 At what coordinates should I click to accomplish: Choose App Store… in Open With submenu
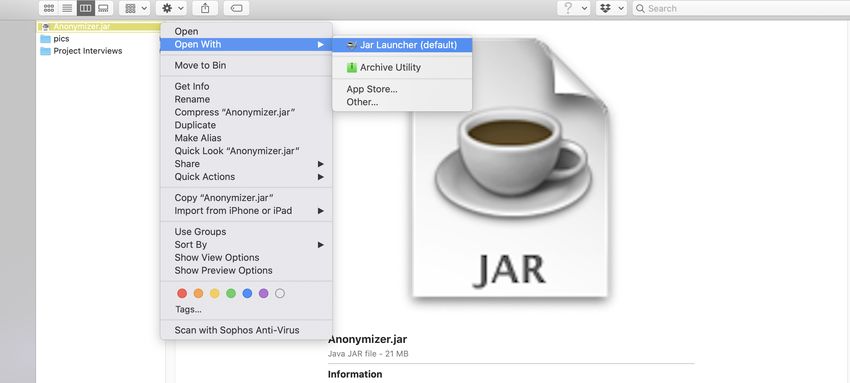[x=402, y=89]
